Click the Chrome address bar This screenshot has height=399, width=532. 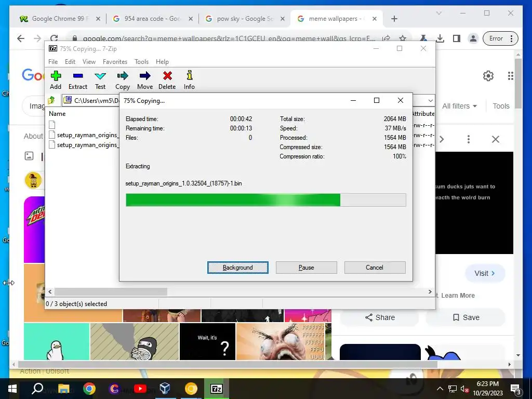229,38
